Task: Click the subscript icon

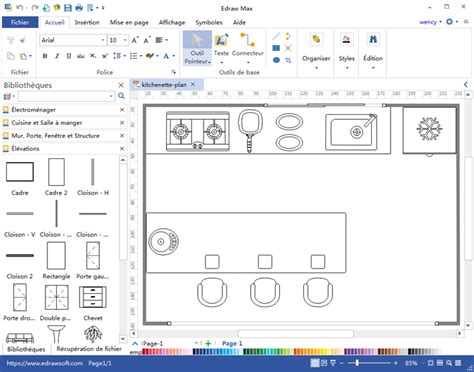Action: pos(93,56)
